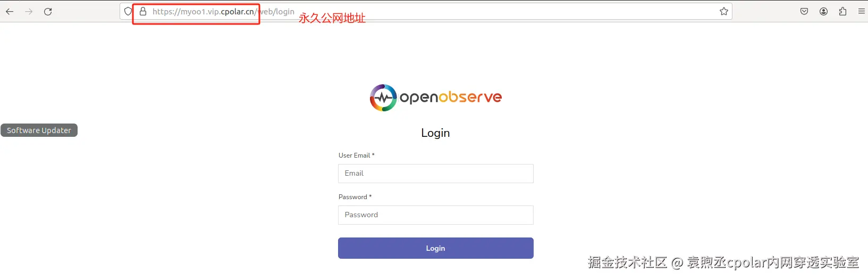868x279 pixels.
Task: Save page to Pocket icon
Action: coord(804,11)
